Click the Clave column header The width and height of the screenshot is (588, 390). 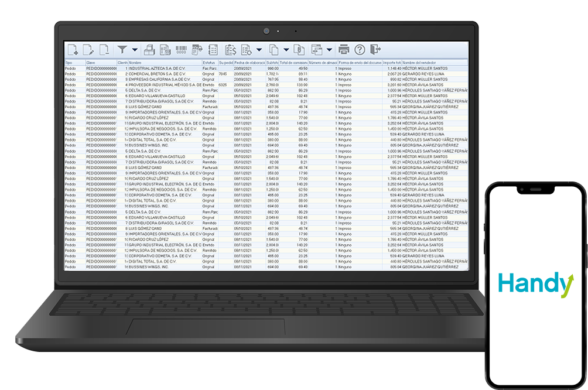click(x=100, y=62)
